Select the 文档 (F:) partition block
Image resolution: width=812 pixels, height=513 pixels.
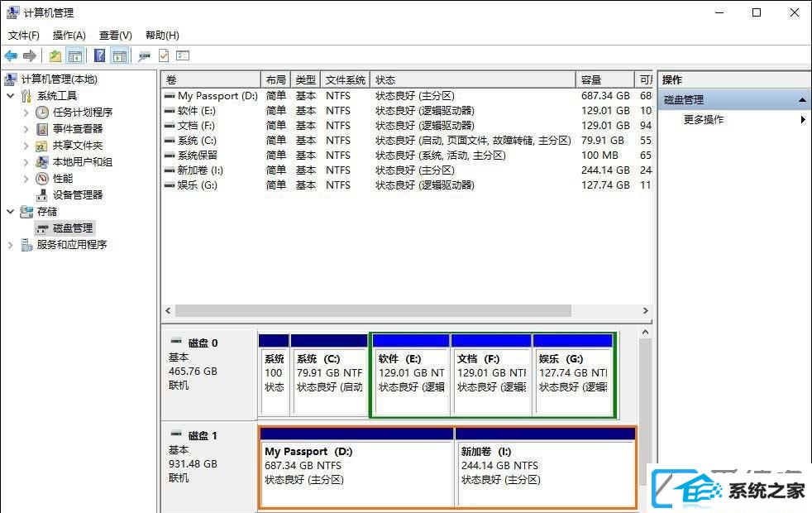pyautogui.click(x=491, y=375)
